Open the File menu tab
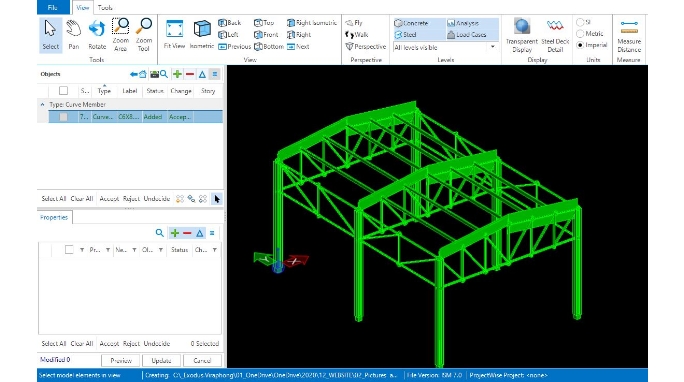Image resolution: width=684 pixels, height=382 pixels. pyautogui.click(x=53, y=7)
